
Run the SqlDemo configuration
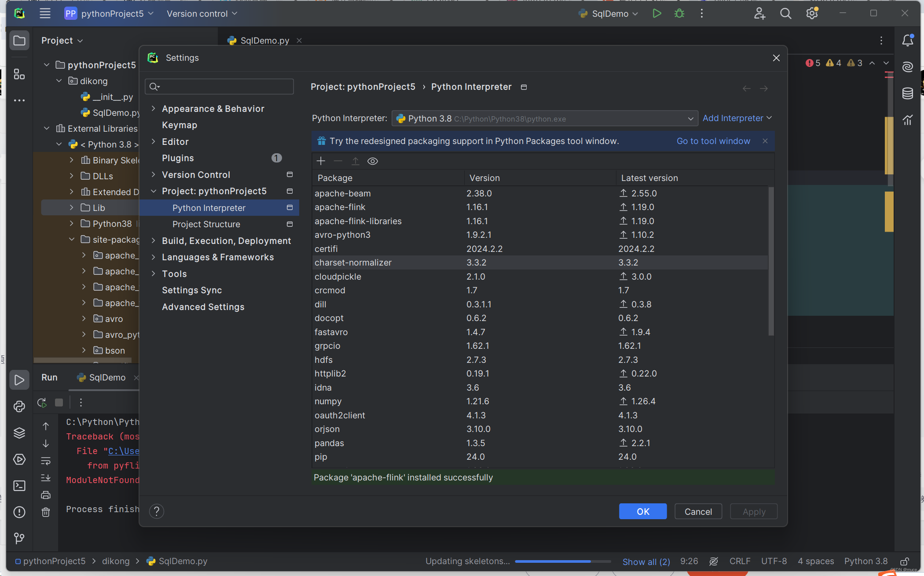point(656,13)
